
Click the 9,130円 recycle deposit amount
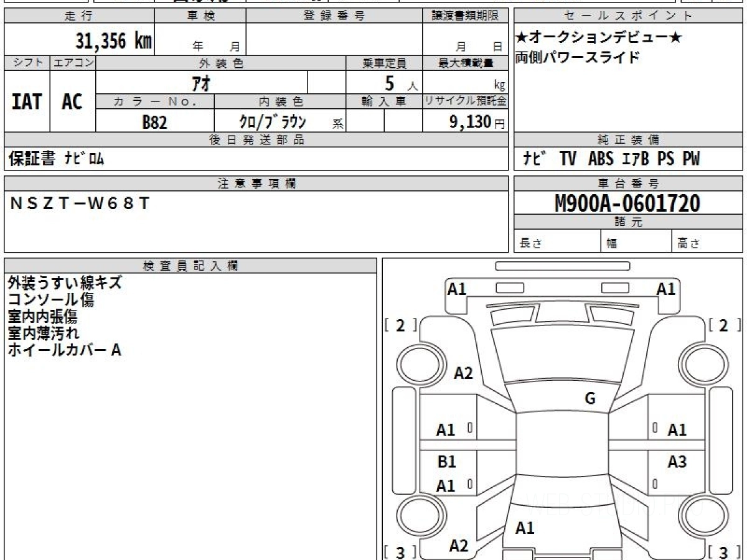tap(477, 122)
